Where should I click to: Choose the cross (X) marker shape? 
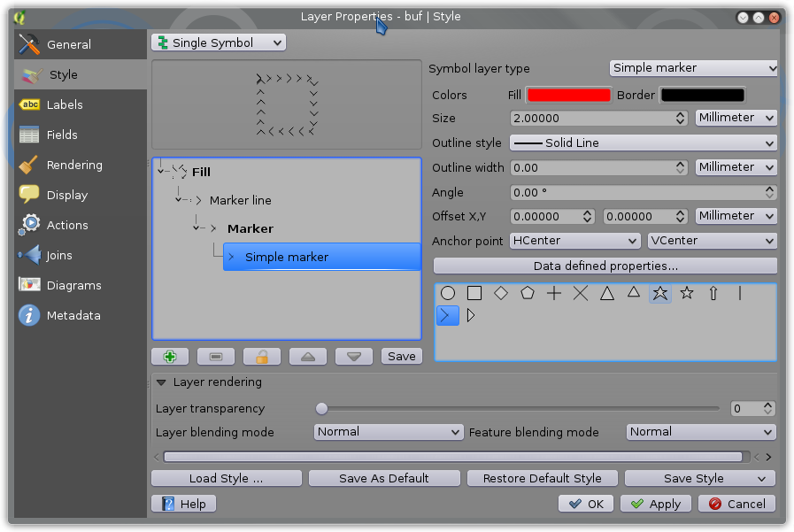[x=581, y=293]
